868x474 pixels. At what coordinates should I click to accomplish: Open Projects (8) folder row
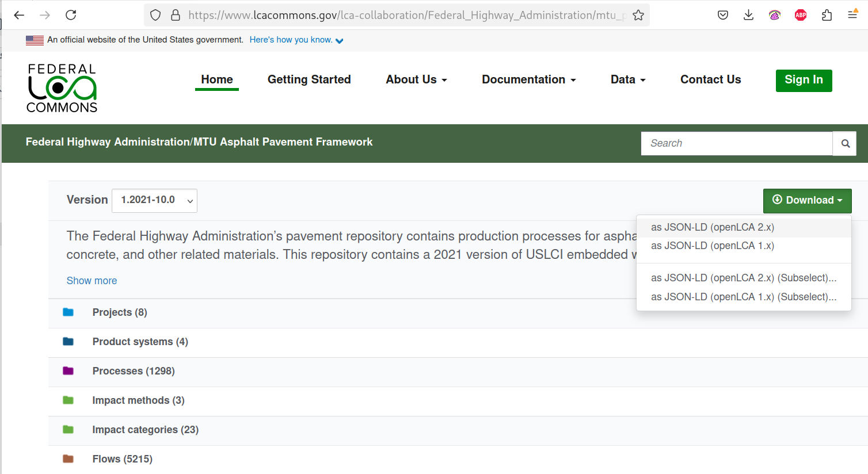pyautogui.click(x=458, y=313)
